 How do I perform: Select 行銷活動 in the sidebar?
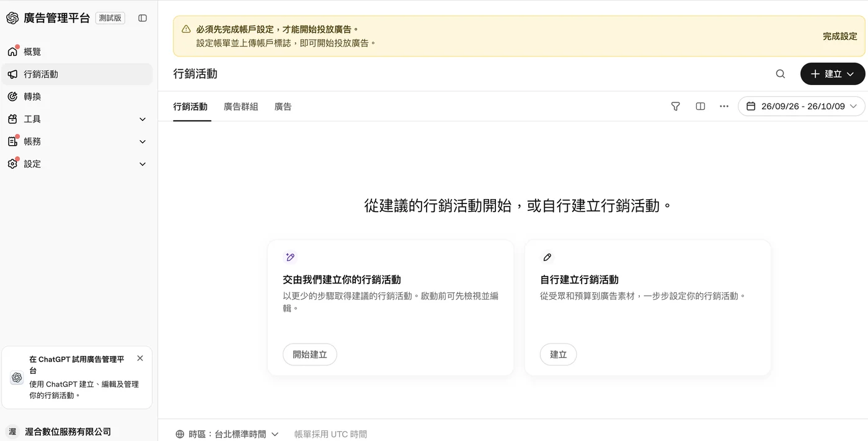pos(77,74)
